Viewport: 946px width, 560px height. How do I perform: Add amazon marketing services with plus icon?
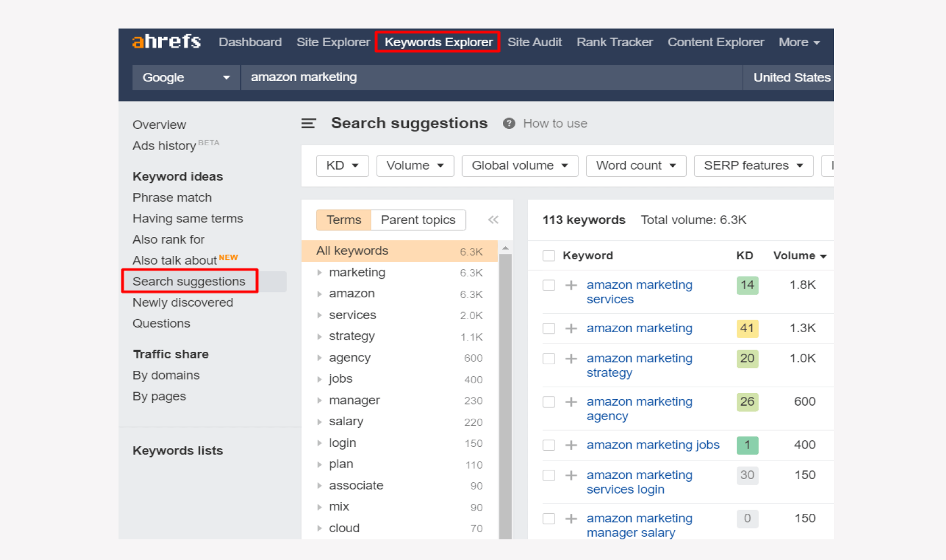(x=571, y=285)
